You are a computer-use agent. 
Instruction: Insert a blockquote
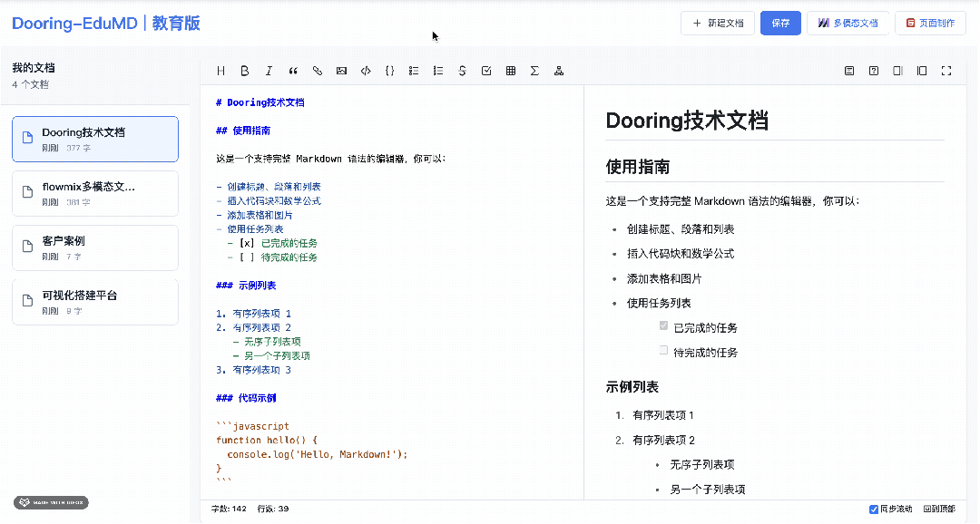point(293,72)
